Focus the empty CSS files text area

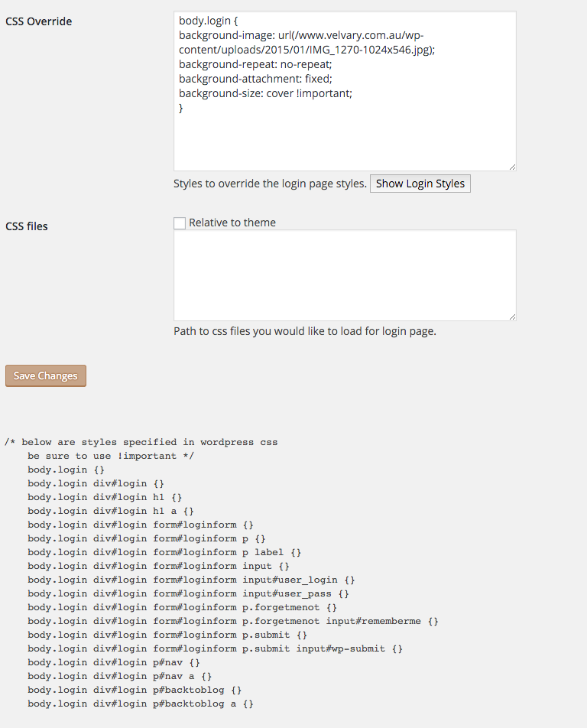[x=345, y=275]
